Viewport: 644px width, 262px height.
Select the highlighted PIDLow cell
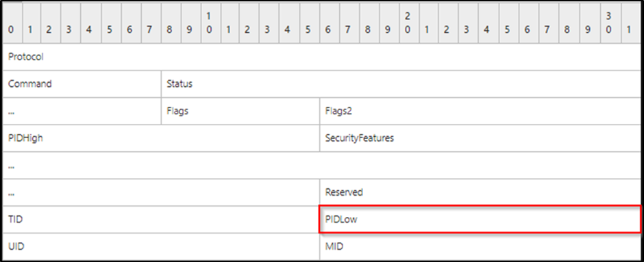click(480, 220)
